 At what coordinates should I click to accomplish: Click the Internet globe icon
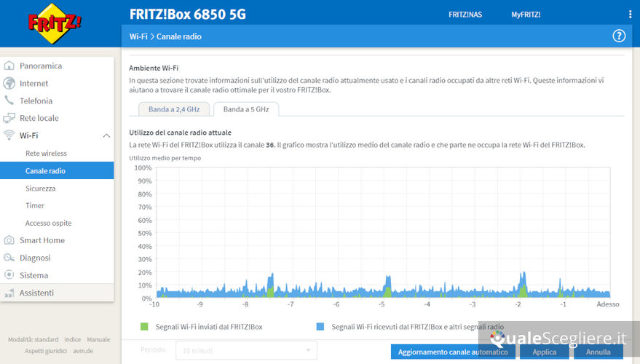point(9,83)
